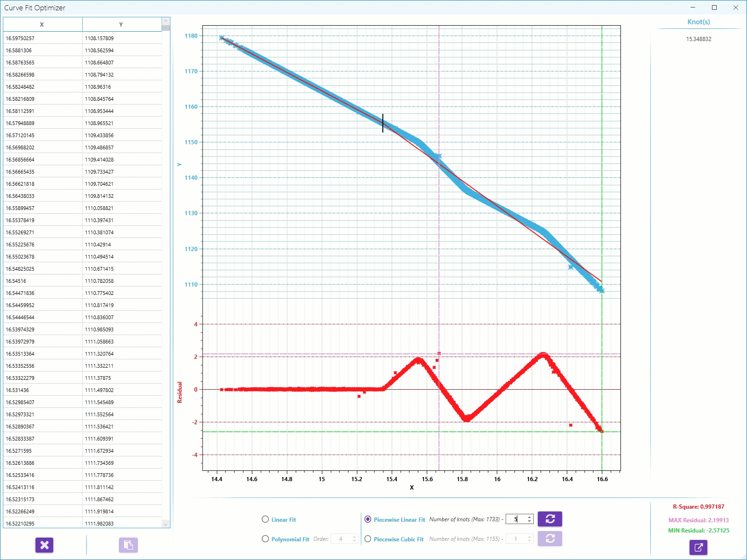
Task: Select the Polynomial Fit option
Action: [x=265, y=539]
